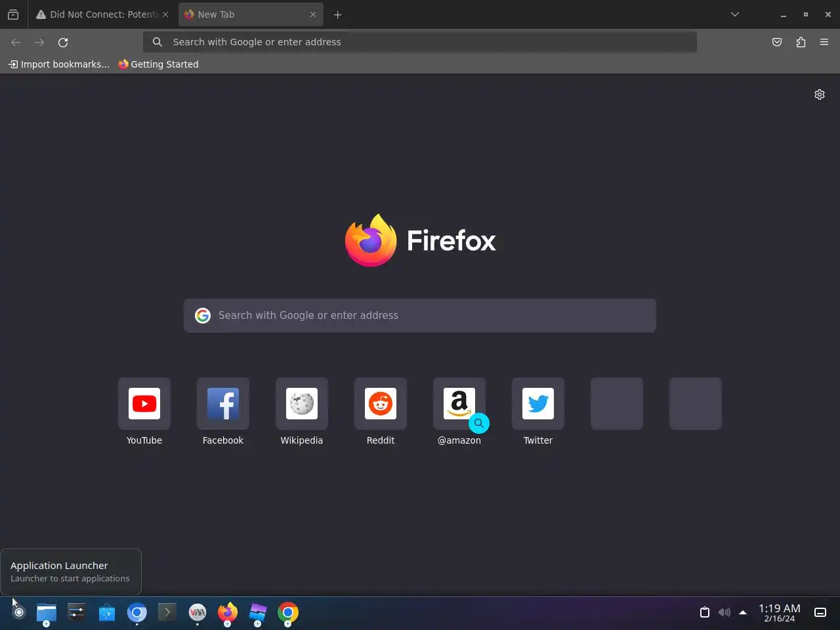This screenshot has height=630, width=840.
Task: Open the clock showing 1:19 AM
Action: 780,613
